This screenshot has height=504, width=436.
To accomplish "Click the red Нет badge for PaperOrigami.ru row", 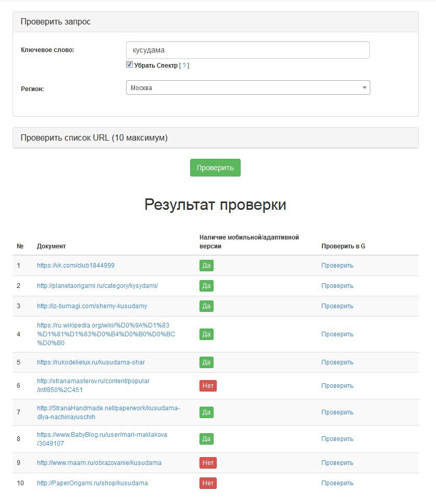I will (x=208, y=483).
